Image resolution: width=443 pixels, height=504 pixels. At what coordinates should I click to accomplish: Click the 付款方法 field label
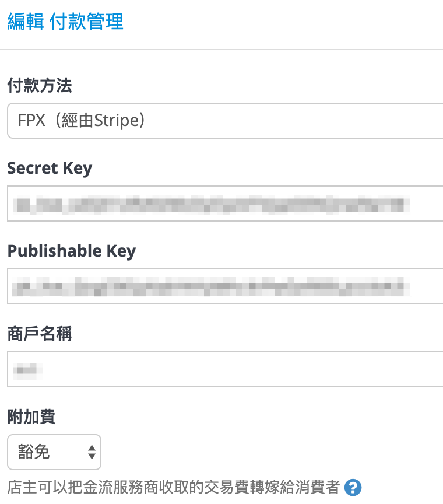pyautogui.click(x=40, y=86)
